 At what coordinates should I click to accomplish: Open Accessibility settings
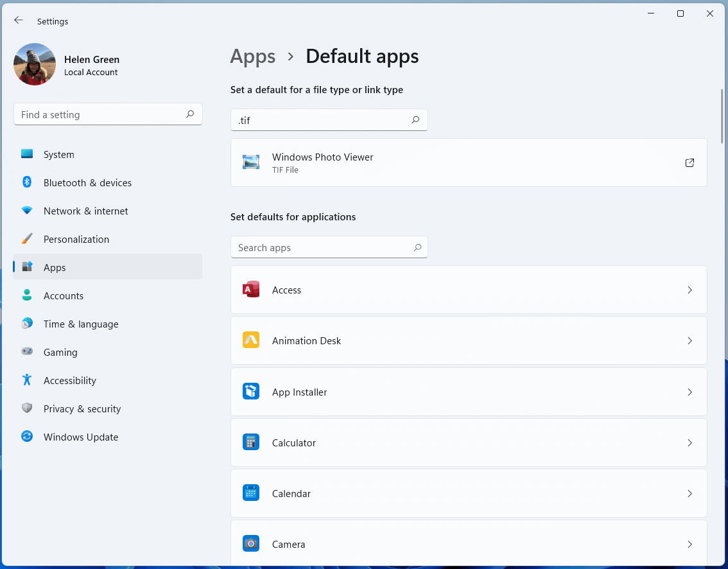point(108,380)
